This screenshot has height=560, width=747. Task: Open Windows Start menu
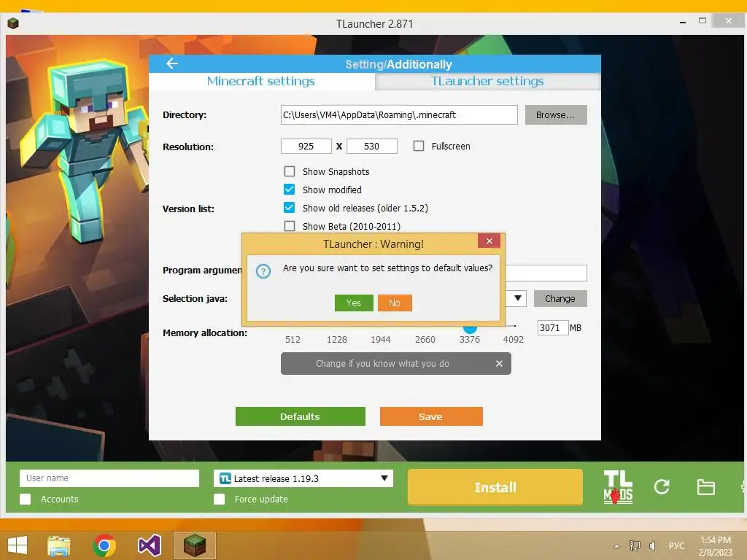point(18,545)
